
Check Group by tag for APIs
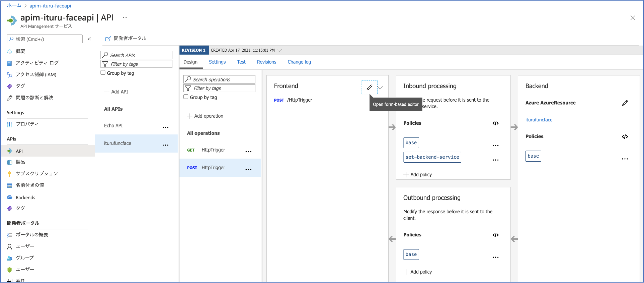(x=103, y=73)
